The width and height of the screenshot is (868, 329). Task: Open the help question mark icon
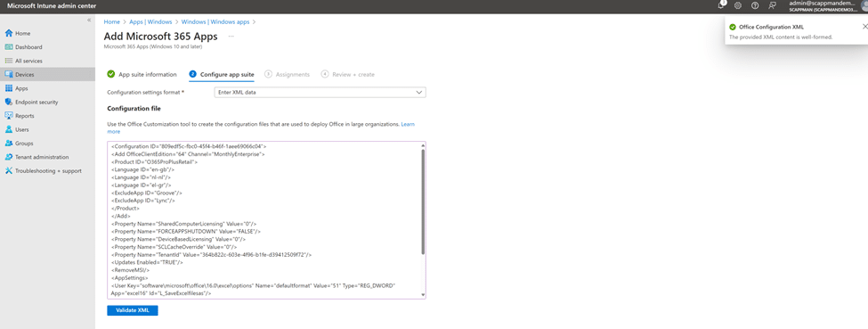755,5
